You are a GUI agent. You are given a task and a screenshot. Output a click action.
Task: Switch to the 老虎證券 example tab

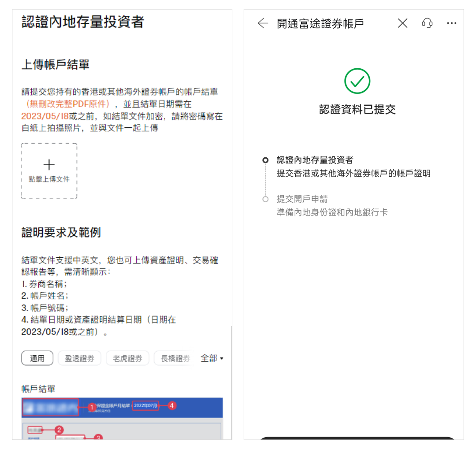(127, 358)
